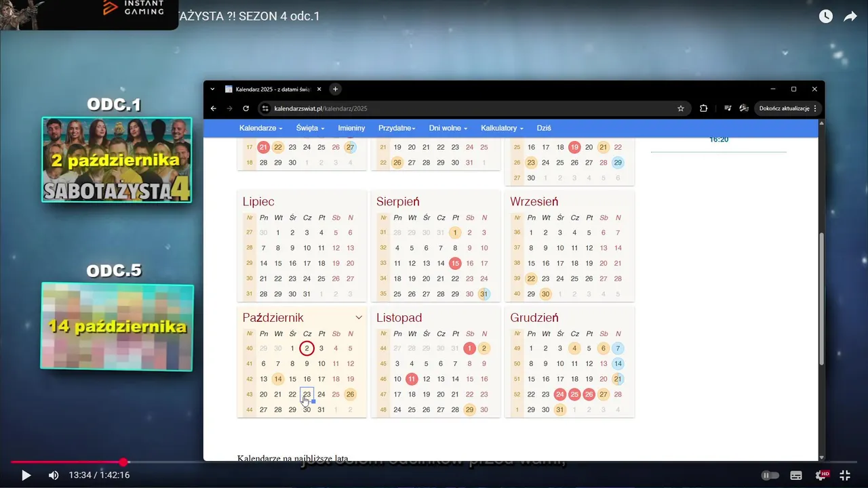The image size is (868, 488).
Task: Toggle the autoplay switch in player
Action: tap(770, 475)
